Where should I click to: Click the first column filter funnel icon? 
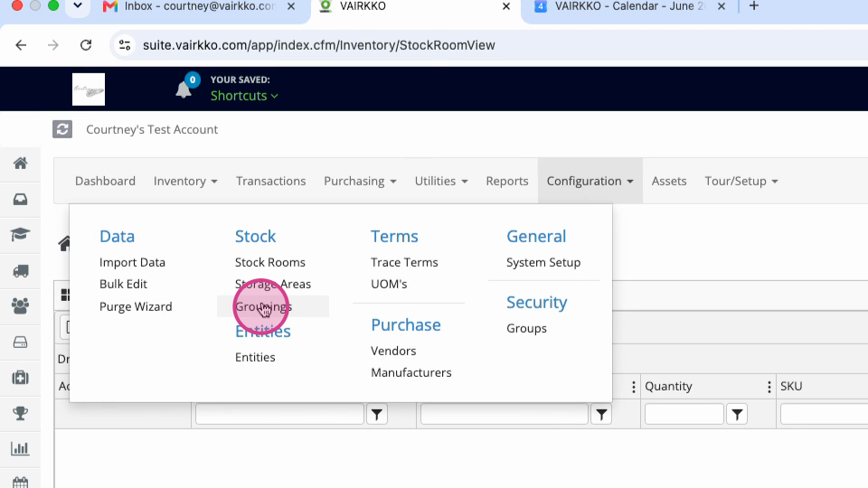(377, 415)
